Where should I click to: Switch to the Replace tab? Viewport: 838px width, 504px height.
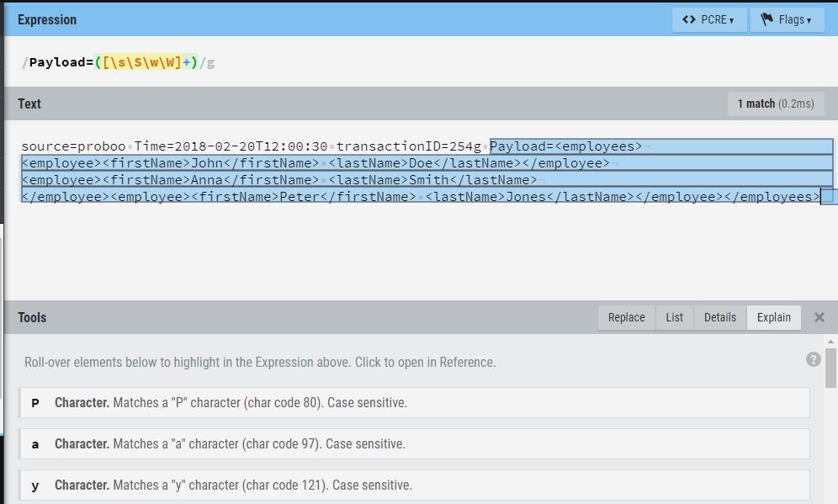click(626, 317)
